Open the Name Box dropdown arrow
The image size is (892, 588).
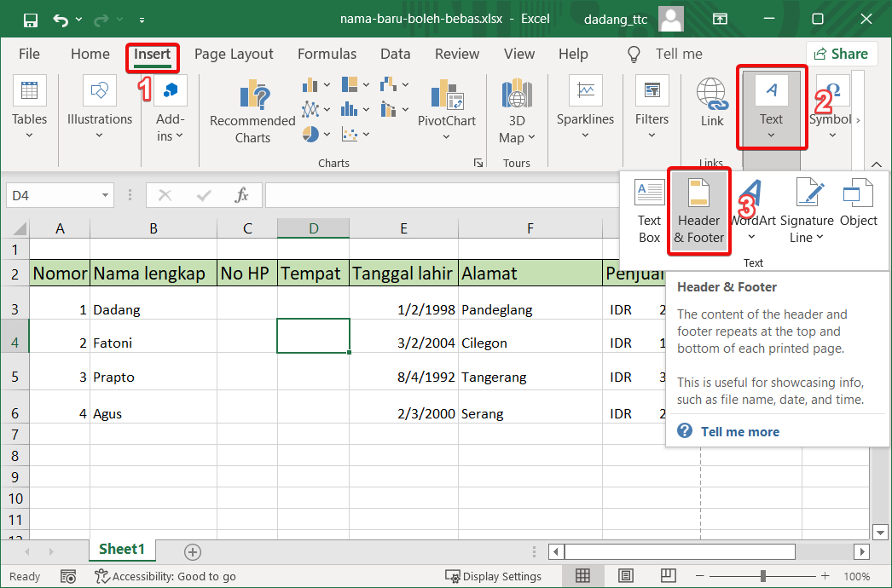106,195
